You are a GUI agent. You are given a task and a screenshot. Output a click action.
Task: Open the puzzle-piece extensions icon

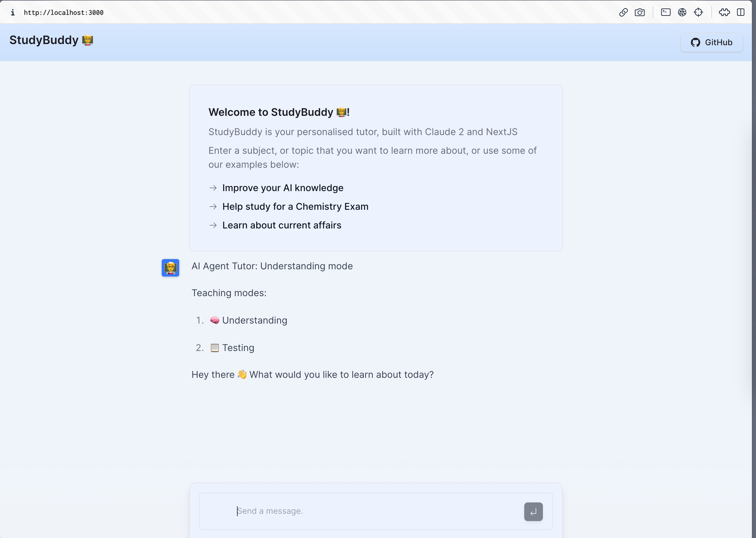pyautogui.click(x=724, y=13)
